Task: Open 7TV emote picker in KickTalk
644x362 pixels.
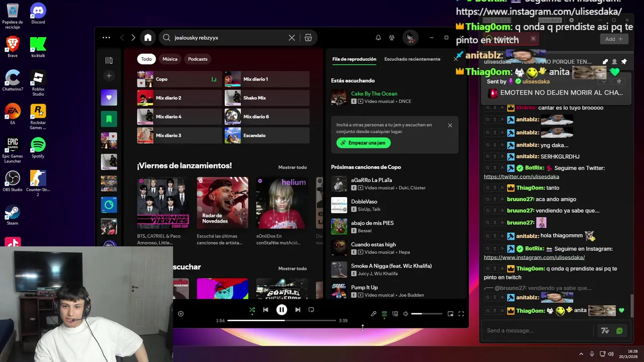Action: [605, 330]
